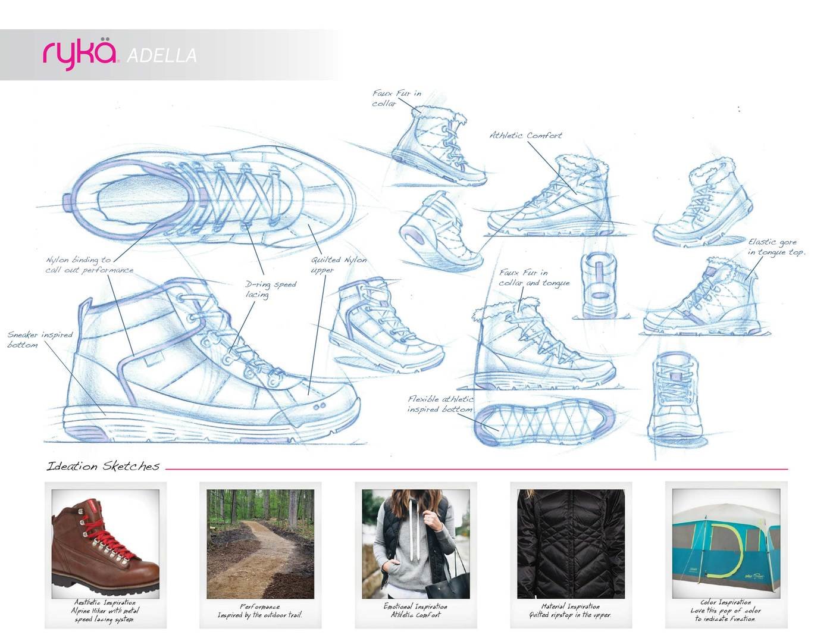Select the 'D-ring speed lacing' annotation
This screenshot has height=644, width=833.
click(270, 289)
